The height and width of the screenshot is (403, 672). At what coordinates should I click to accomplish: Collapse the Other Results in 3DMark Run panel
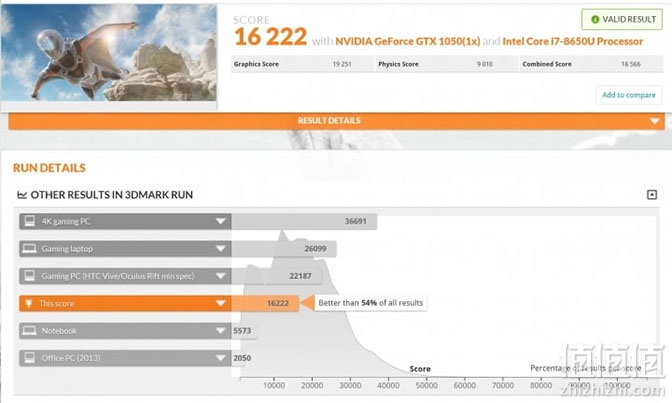coord(651,195)
